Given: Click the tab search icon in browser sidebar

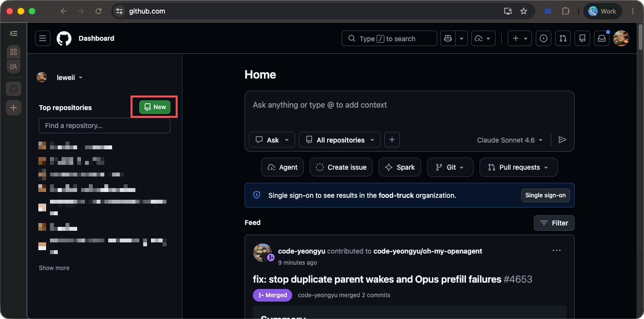Looking at the screenshot, I should (14, 66).
